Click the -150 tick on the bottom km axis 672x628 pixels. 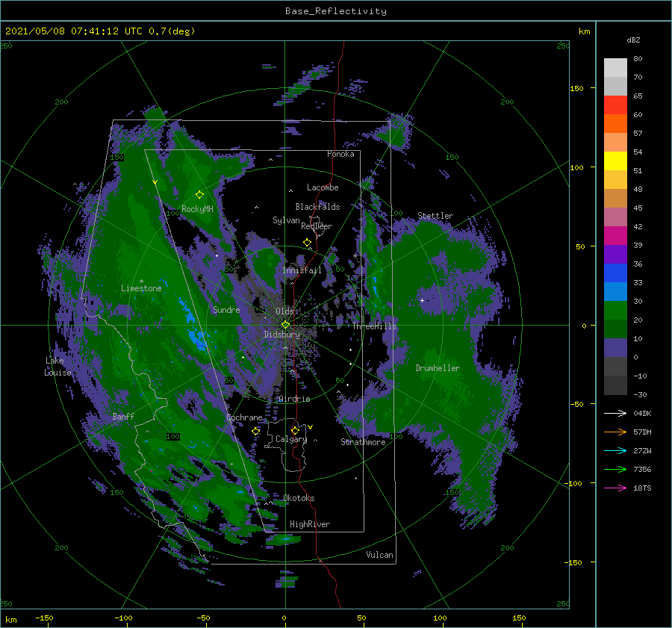click(x=44, y=618)
